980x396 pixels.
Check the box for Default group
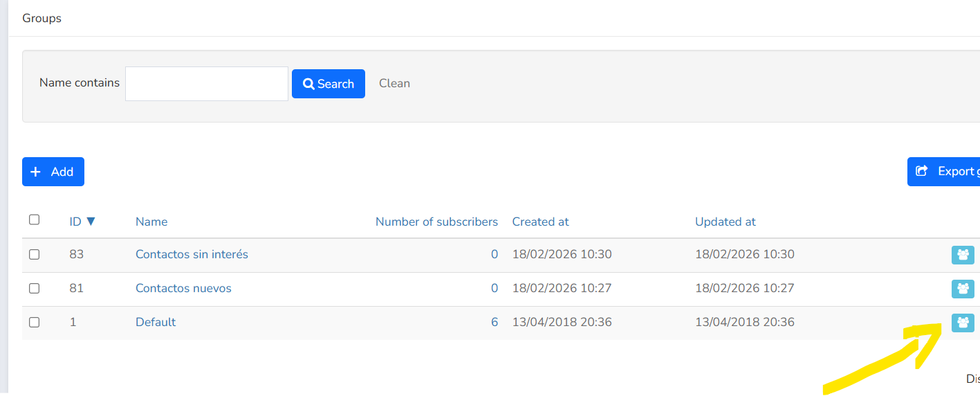[x=35, y=323]
